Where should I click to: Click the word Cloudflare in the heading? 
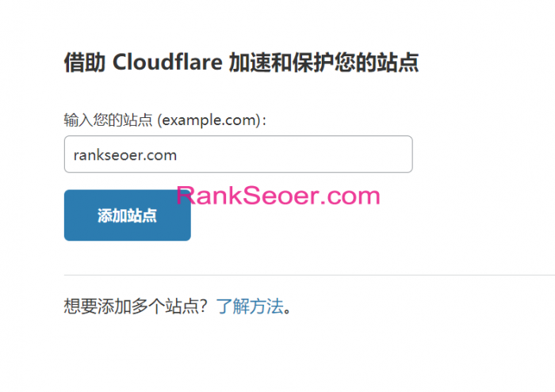(x=167, y=63)
